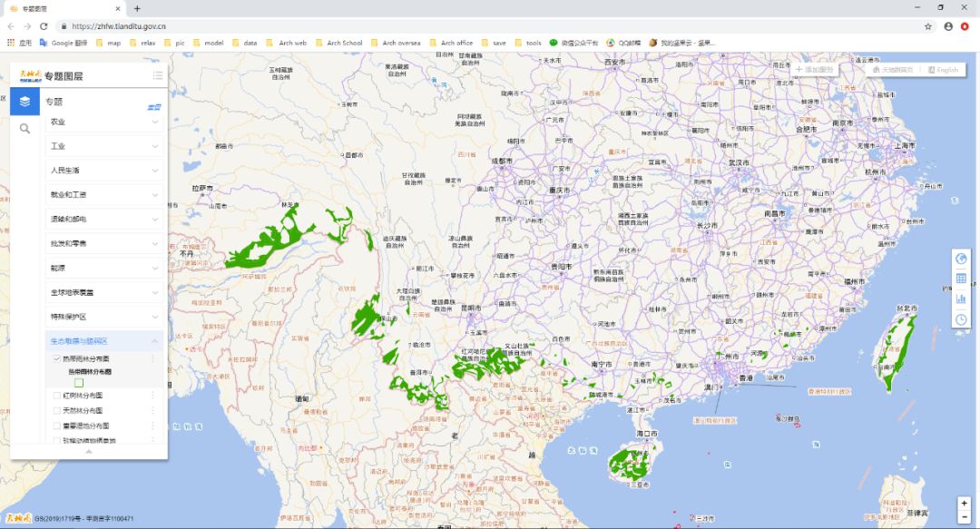This screenshot has height=529, width=980.
Task: Open the bar chart tool in the right toolbar
Action: (x=961, y=299)
